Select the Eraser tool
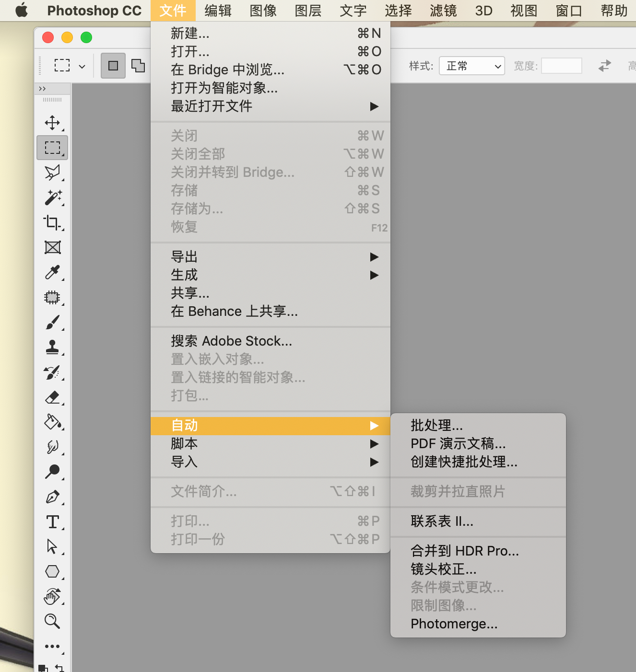 pos(52,397)
